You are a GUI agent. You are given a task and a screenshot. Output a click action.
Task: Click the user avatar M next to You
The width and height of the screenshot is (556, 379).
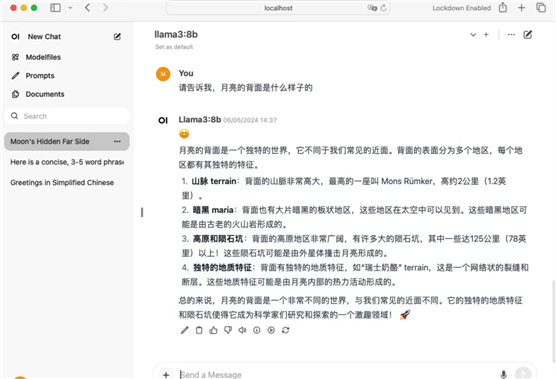[163, 74]
